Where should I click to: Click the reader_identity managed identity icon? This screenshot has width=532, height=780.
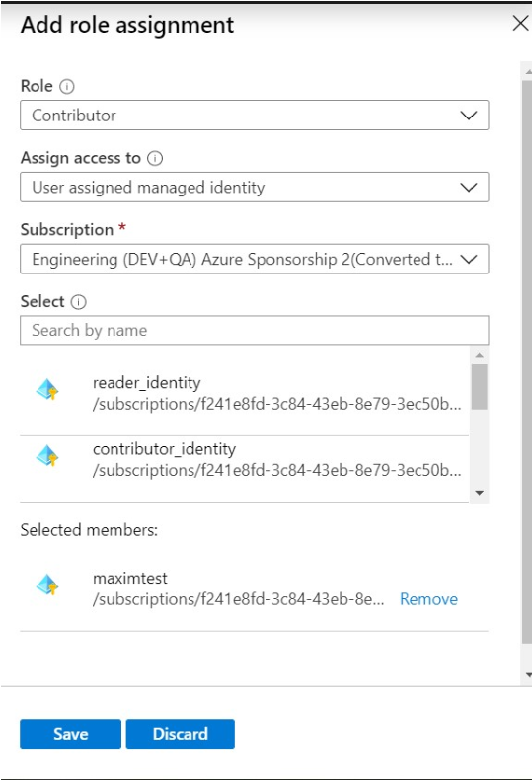[47, 390]
